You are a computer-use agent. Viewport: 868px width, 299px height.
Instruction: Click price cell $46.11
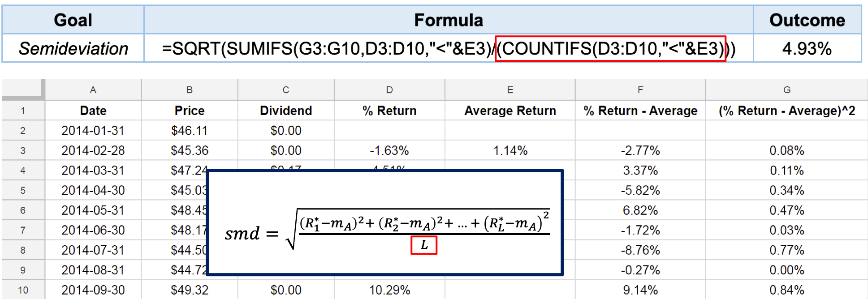(x=189, y=131)
